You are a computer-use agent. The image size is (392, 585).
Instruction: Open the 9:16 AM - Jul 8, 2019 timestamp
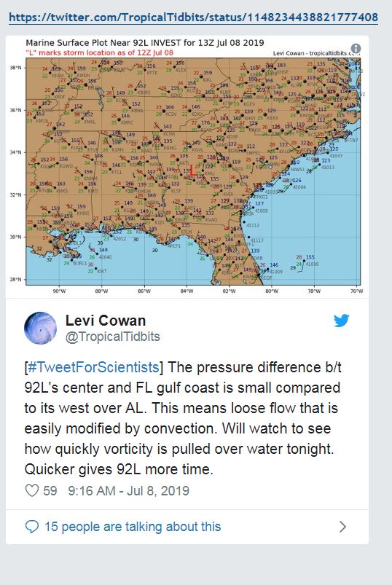129,490
